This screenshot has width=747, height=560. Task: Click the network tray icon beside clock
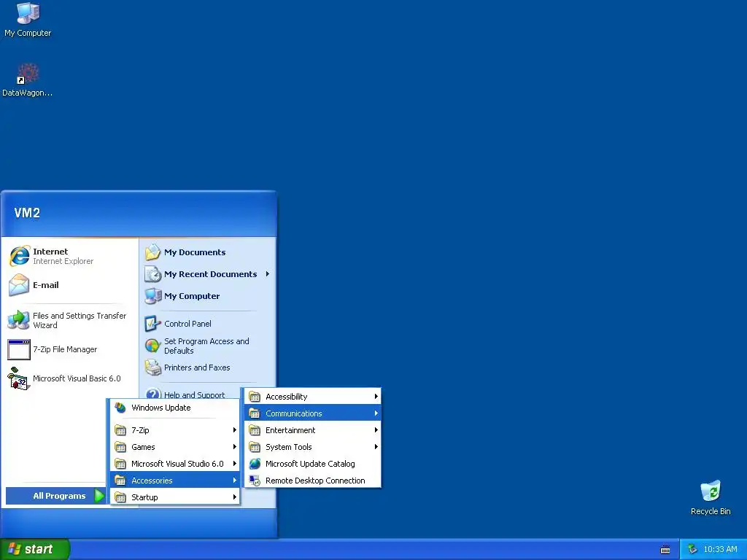692,549
